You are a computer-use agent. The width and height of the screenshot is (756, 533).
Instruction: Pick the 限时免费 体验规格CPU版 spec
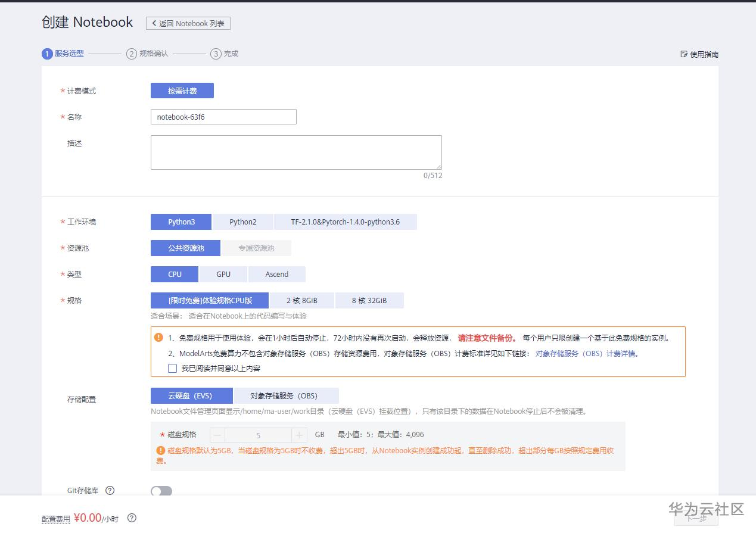click(x=210, y=300)
